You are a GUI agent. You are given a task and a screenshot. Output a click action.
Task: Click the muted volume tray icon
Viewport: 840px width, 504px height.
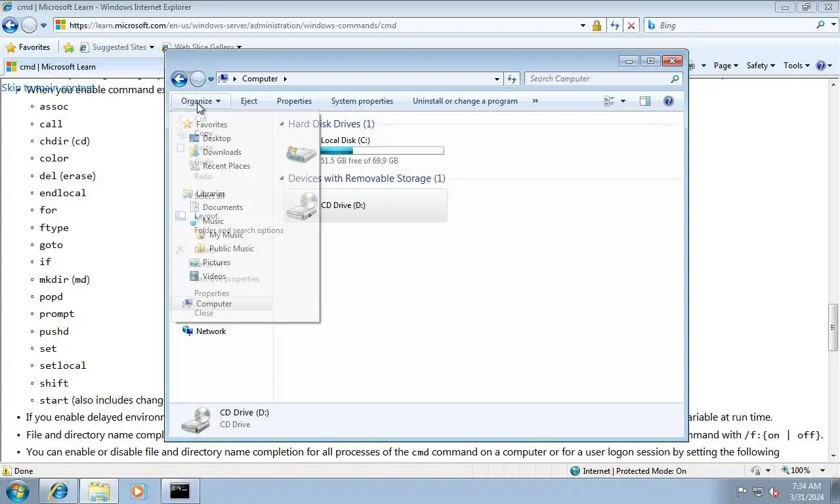tap(774, 491)
